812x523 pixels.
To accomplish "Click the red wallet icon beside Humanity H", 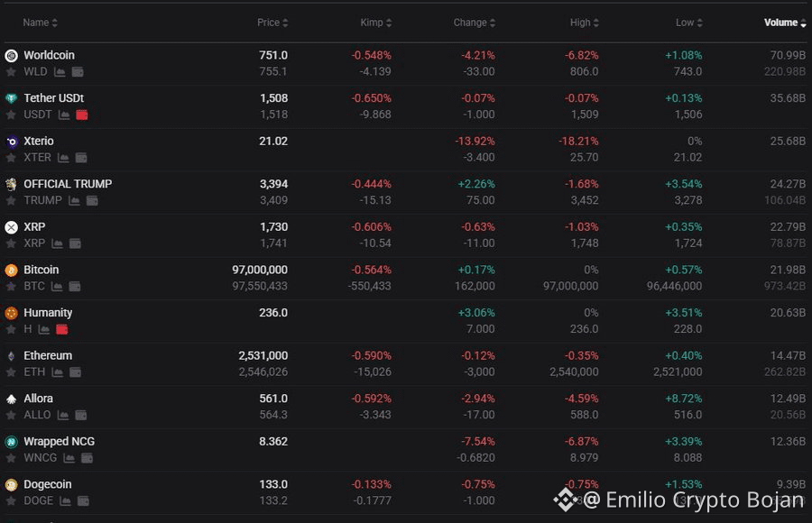I will (62, 329).
